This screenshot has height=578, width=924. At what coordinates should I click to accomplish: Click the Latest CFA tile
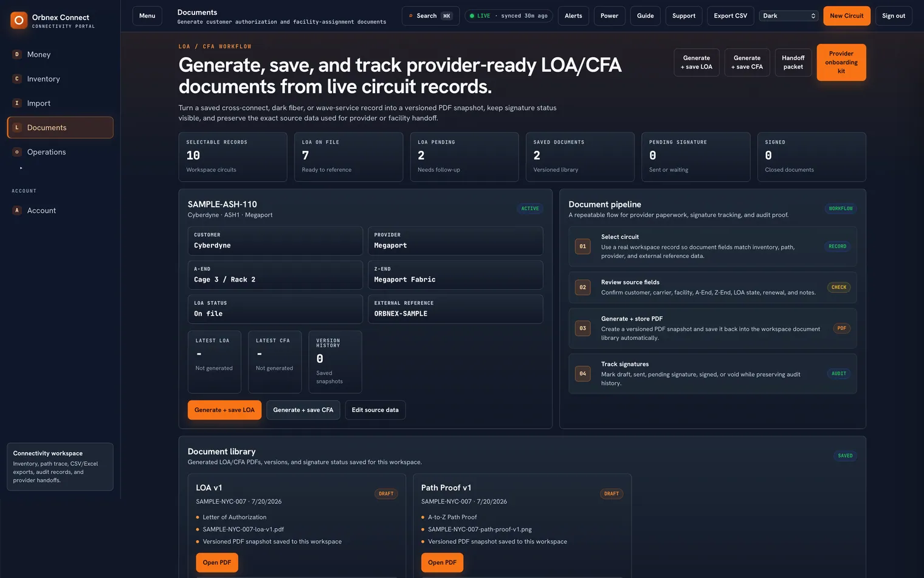pos(275,362)
